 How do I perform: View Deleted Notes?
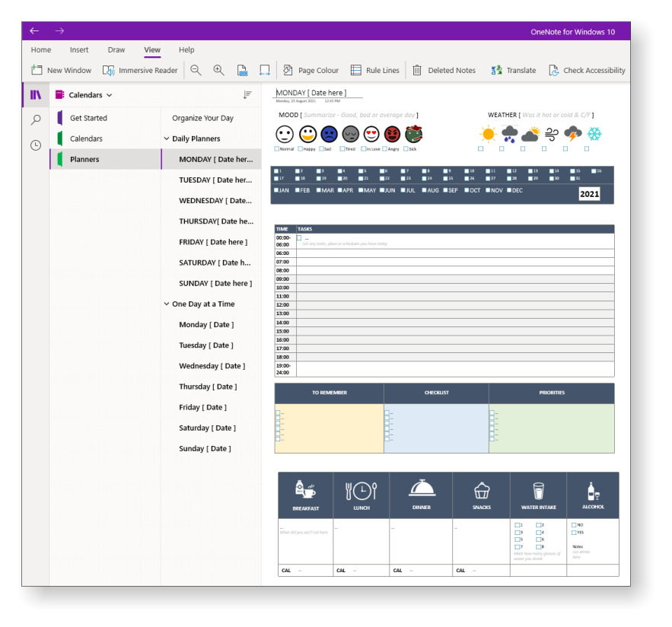444,70
